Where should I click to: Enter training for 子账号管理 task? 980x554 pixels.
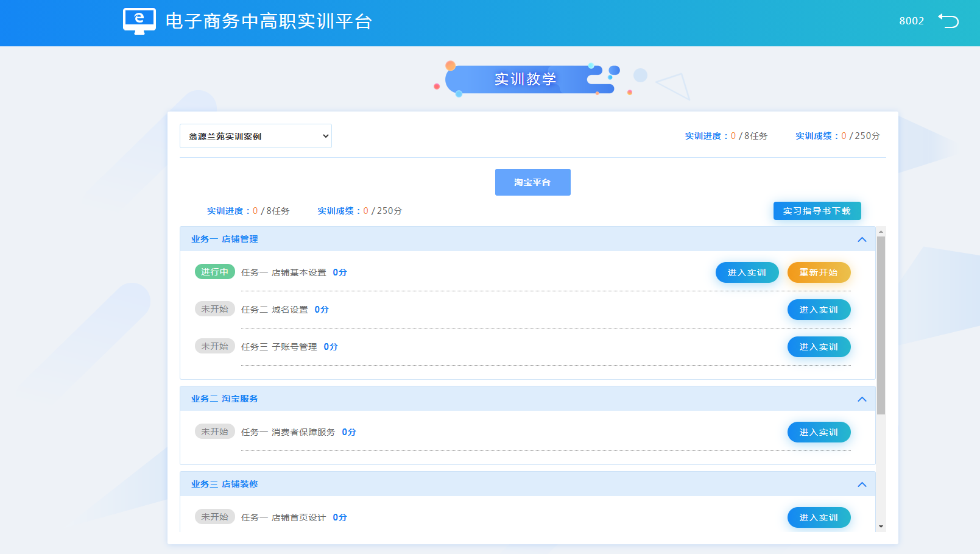pyautogui.click(x=819, y=347)
